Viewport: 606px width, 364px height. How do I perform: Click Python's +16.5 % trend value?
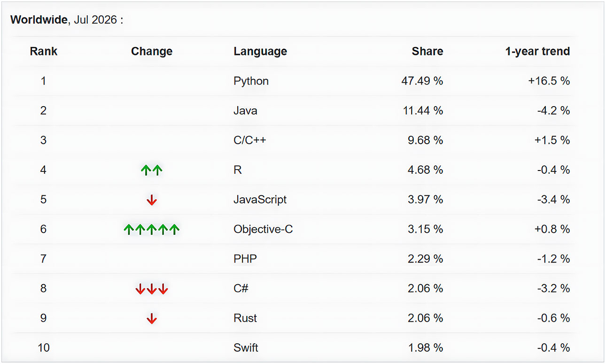tap(549, 81)
